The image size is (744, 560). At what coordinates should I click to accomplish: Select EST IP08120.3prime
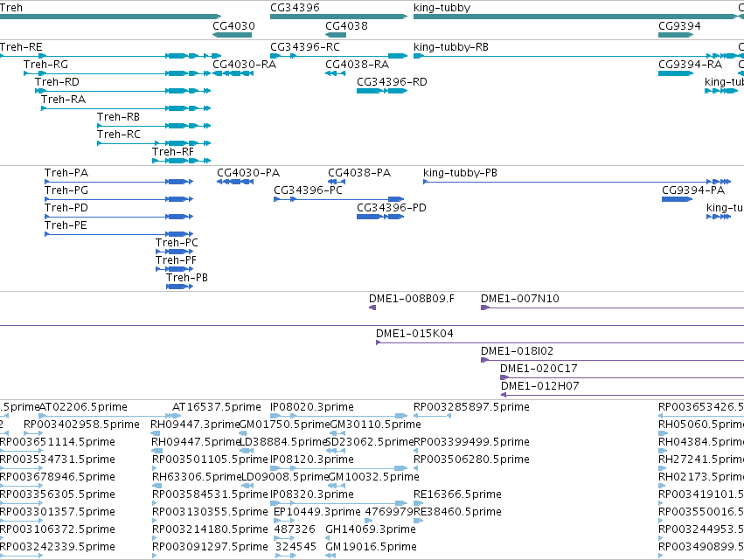click(x=312, y=460)
